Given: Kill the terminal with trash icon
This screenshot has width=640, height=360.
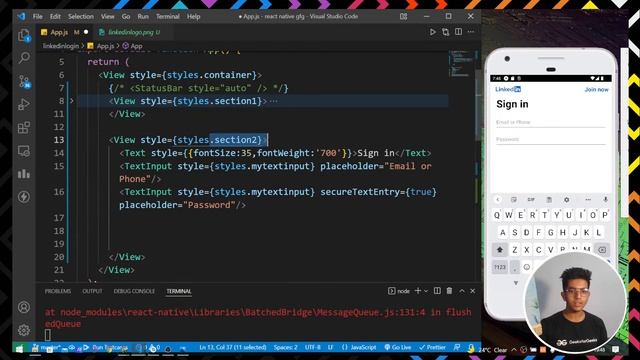Looking at the screenshot, I should (x=449, y=291).
